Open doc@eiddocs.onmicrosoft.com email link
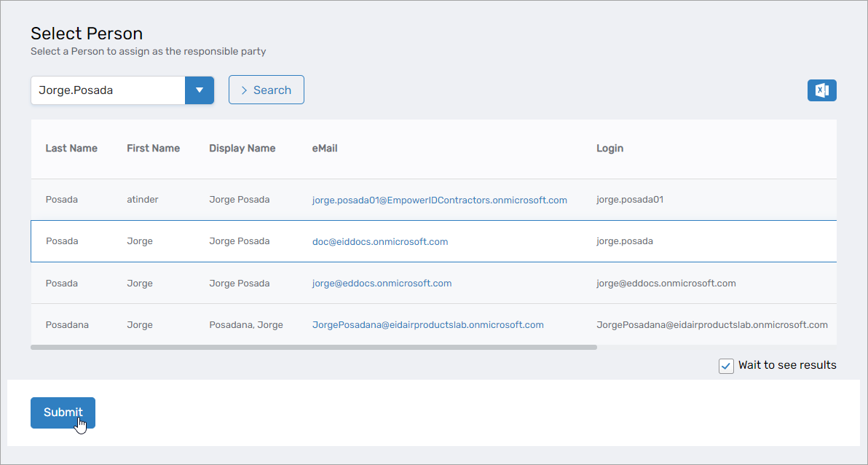868x465 pixels. click(380, 241)
